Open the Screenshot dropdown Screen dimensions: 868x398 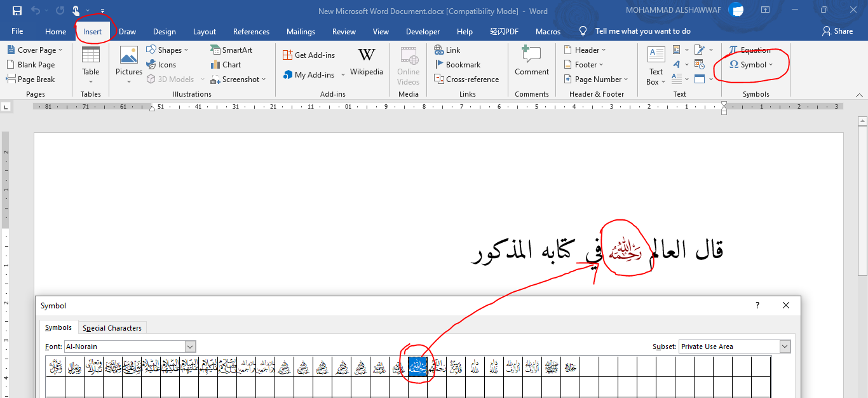pyautogui.click(x=238, y=79)
